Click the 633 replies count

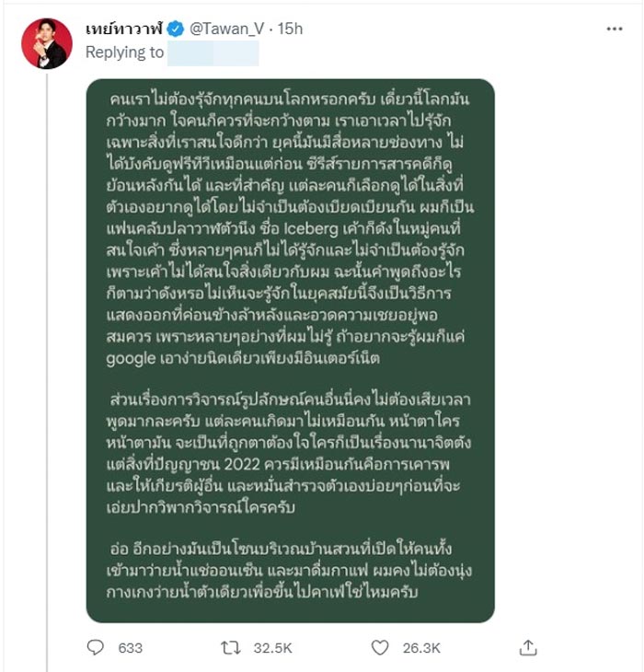click(131, 648)
